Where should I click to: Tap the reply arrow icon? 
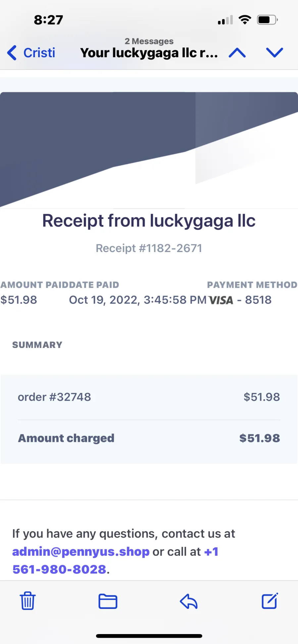click(x=189, y=601)
